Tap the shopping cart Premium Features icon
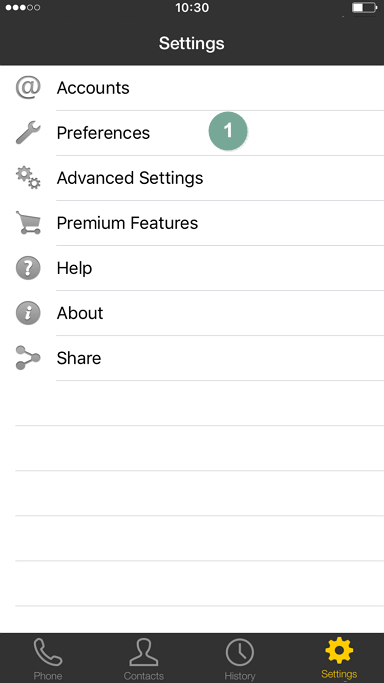Screen dimensions: 384x683 click(x=28, y=223)
